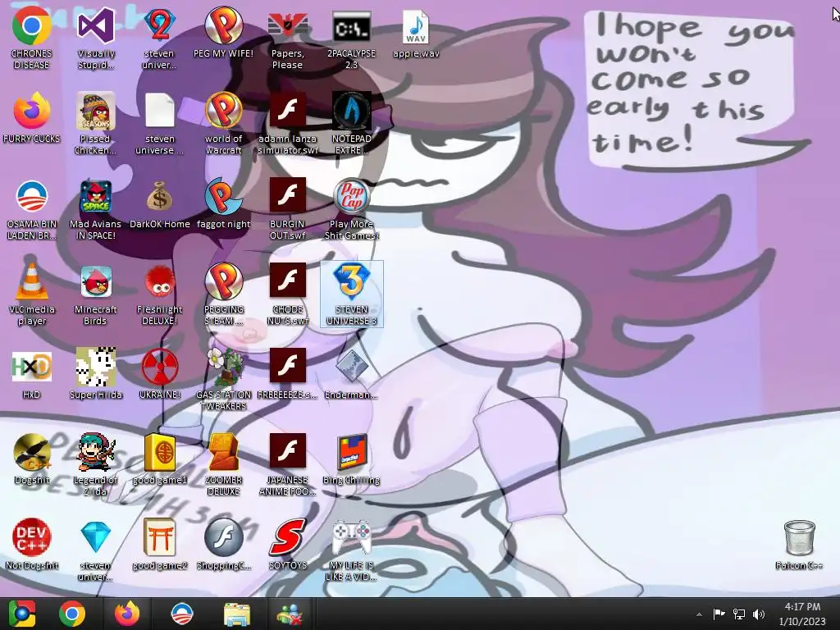Open the Firefox shortcut on the desktop
The height and width of the screenshot is (630, 840).
(x=32, y=119)
